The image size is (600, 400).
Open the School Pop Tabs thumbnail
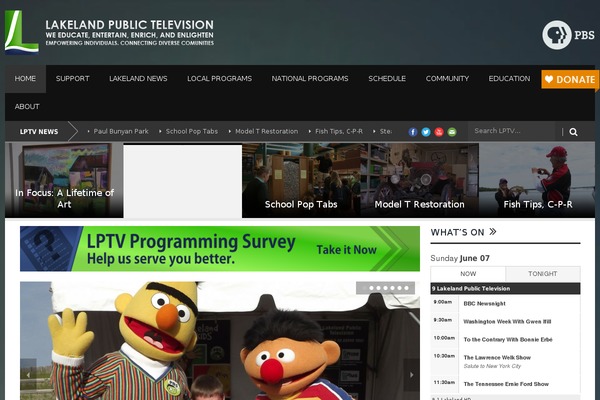point(301,180)
